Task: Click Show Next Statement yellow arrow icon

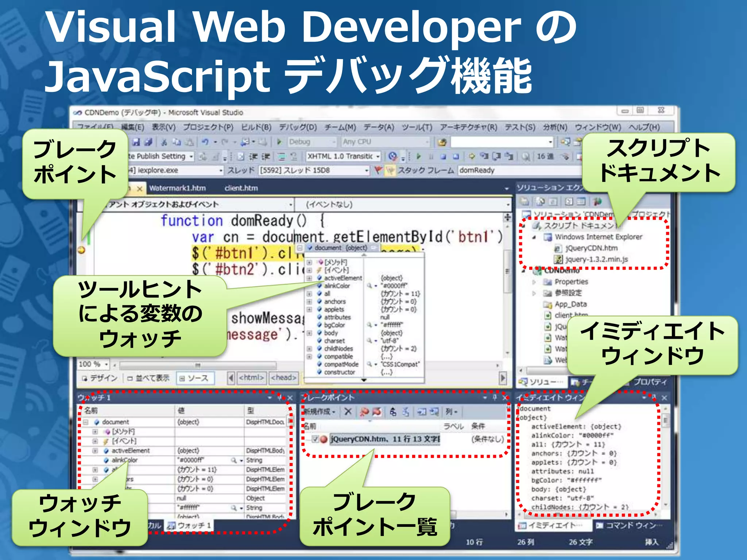Action: pyautogui.click(x=472, y=156)
